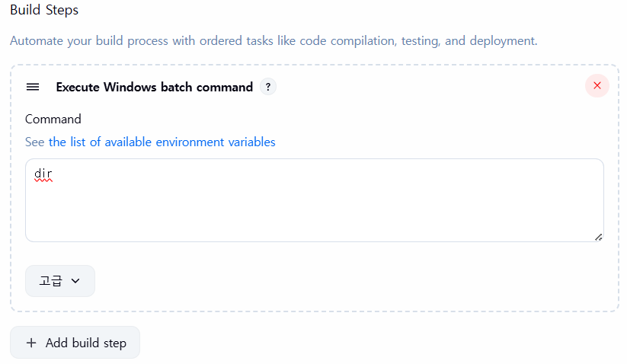627x364 pixels.
Task: Grab the build step reorder handle icon
Action: click(x=33, y=87)
